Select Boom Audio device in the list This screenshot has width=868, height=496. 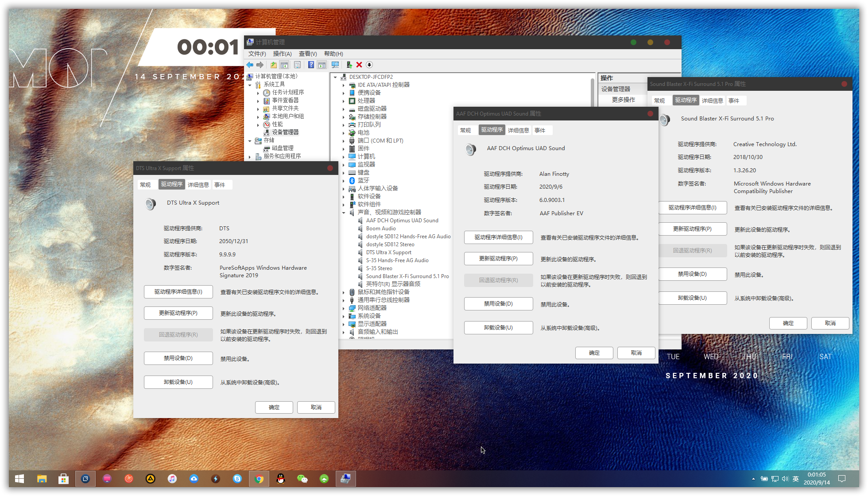click(x=381, y=229)
